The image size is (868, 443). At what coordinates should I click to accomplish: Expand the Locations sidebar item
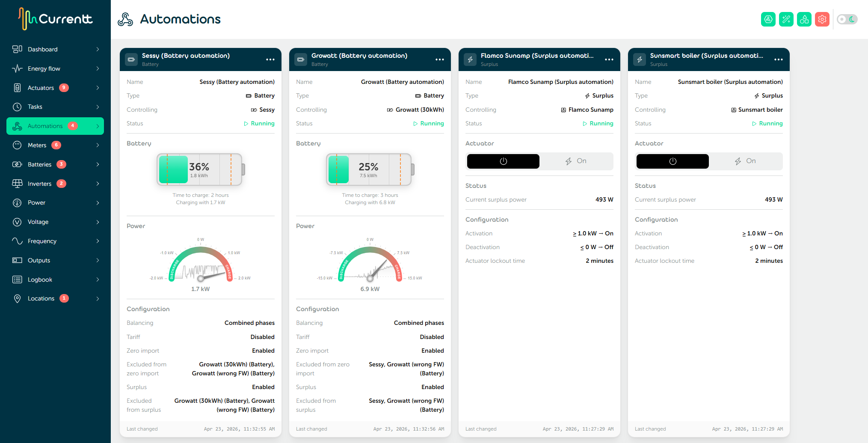41,298
